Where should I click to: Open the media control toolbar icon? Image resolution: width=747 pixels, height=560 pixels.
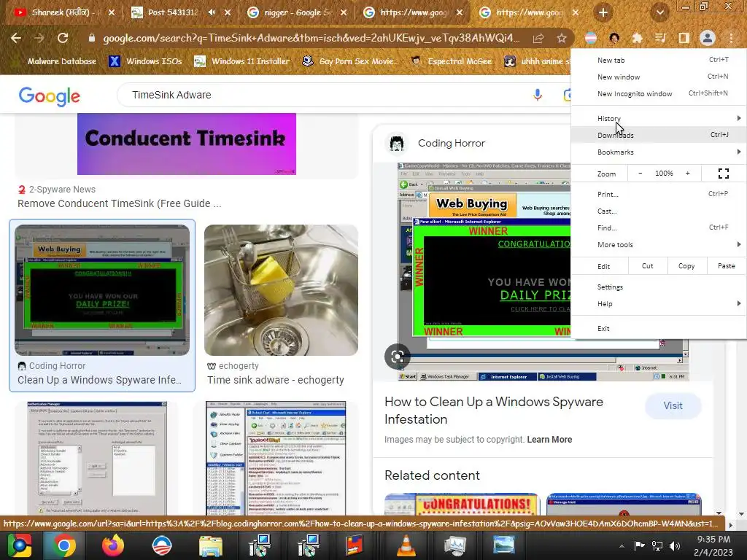660,38
